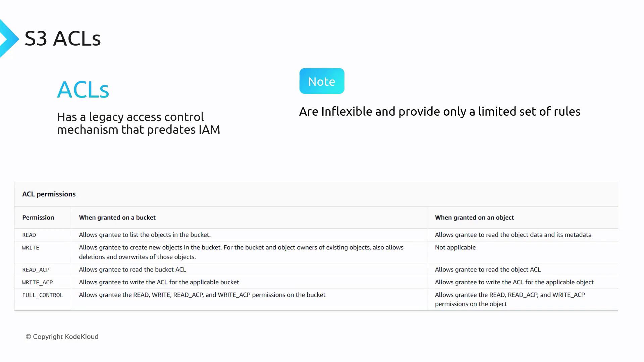Click the Are Inflexible note sentence
The height and width of the screenshot is (362, 644).
pos(439,112)
